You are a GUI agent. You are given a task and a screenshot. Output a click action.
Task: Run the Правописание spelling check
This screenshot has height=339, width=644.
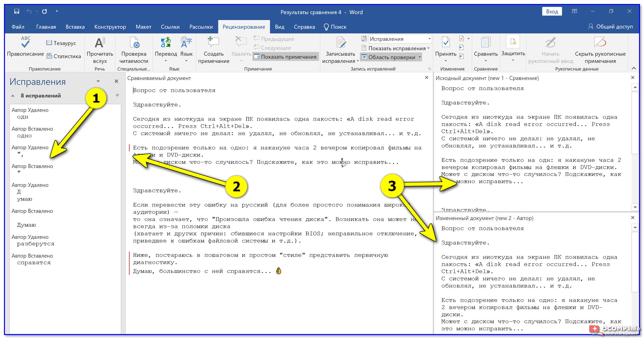[x=25, y=47]
